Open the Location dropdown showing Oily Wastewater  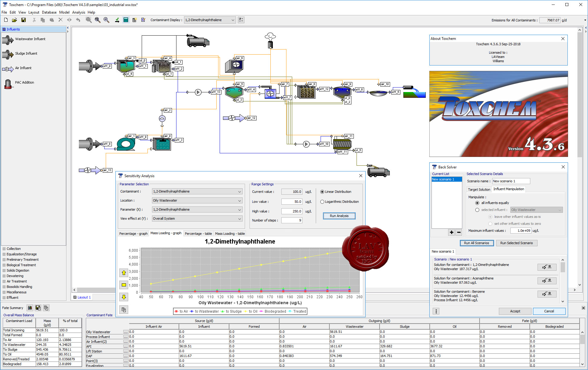click(x=197, y=201)
